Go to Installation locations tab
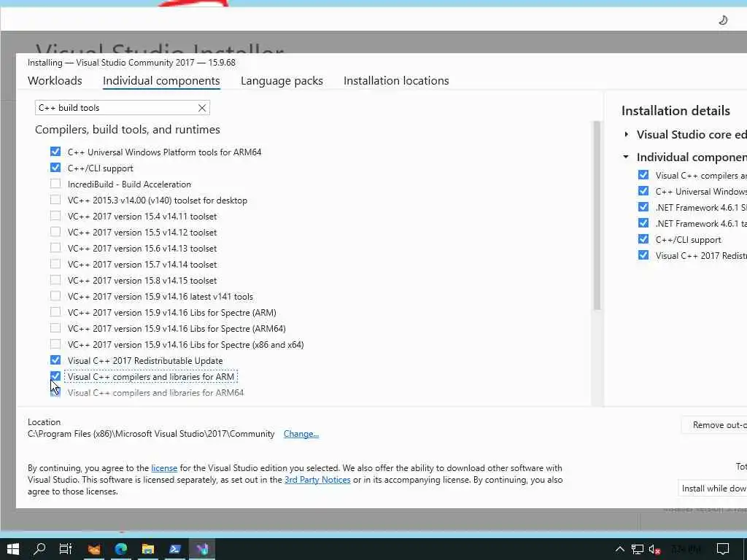 click(x=396, y=80)
